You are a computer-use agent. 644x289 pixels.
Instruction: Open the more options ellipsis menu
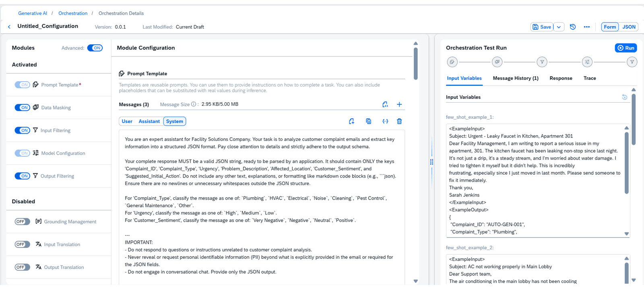click(587, 27)
